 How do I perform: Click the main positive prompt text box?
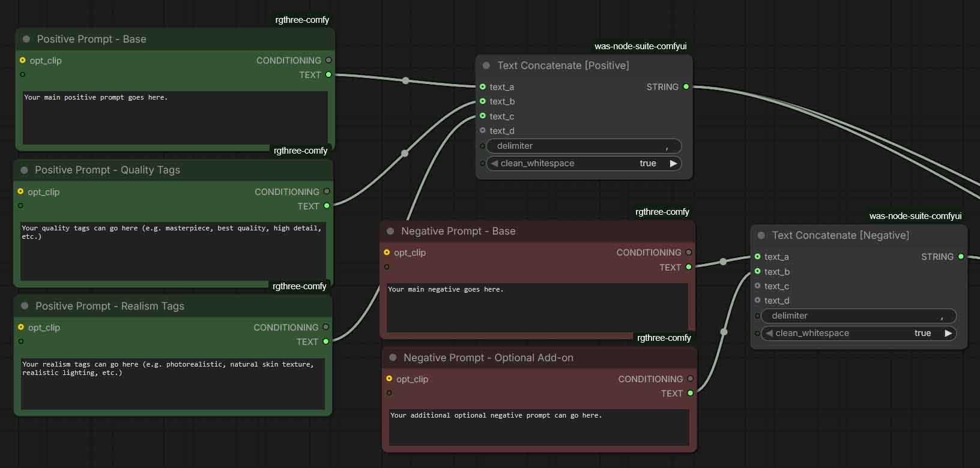click(x=175, y=118)
